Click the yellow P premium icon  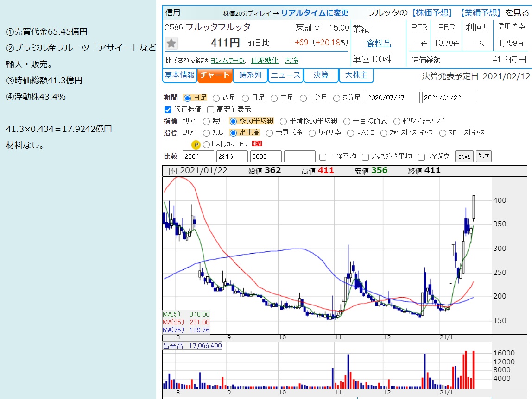tap(196, 145)
